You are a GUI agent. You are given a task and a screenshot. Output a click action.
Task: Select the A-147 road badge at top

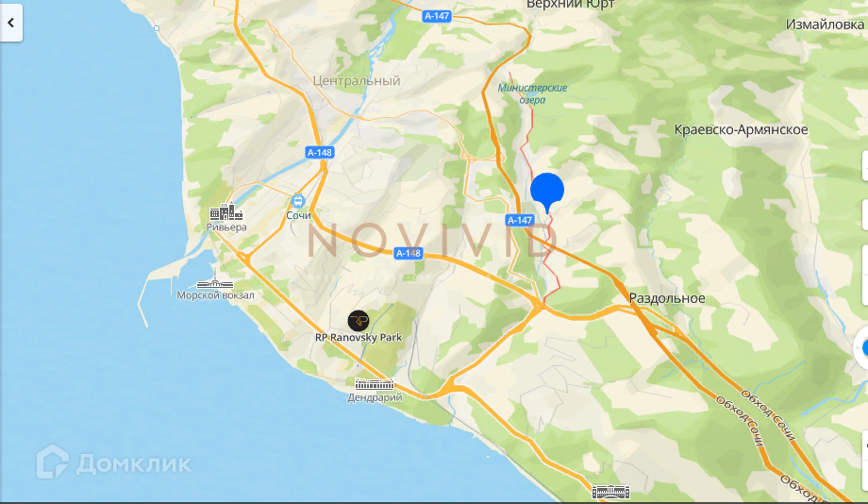(436, 16)
